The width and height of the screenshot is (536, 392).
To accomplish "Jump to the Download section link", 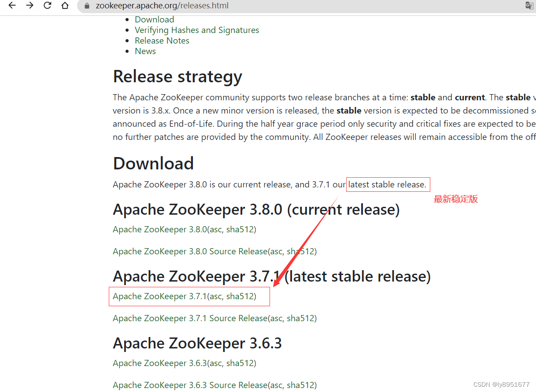I will tap(154, 19).
